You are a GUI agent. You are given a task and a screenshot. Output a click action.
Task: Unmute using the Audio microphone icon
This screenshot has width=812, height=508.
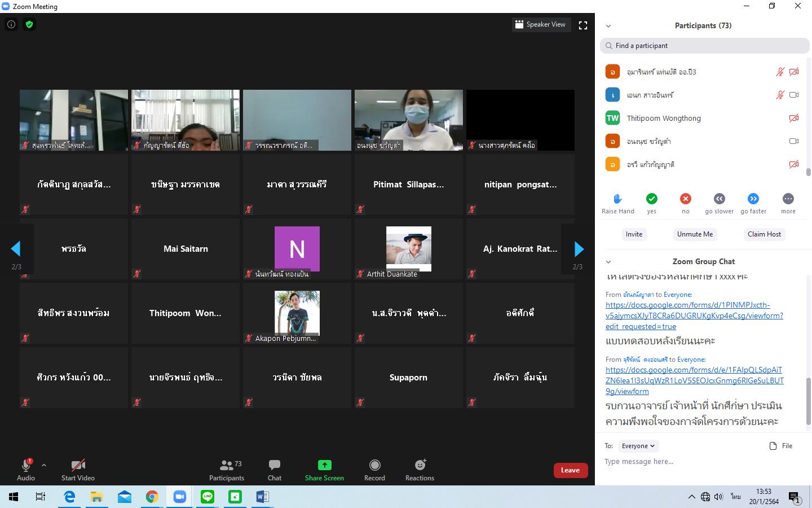pyautogui.click(x=25, y=465)
